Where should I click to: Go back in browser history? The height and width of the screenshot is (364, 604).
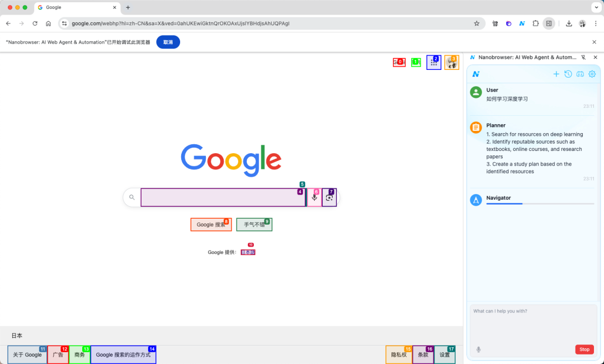(8, 23)
